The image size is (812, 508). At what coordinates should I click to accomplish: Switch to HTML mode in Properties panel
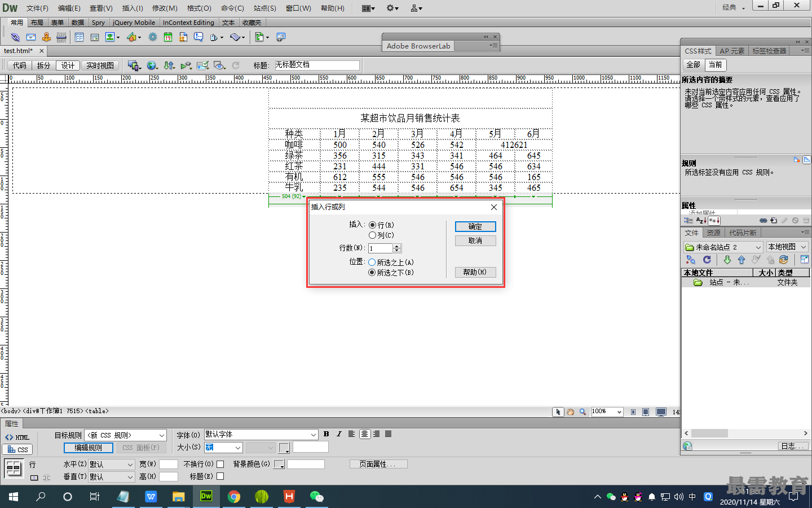click(x=17, y=437)
